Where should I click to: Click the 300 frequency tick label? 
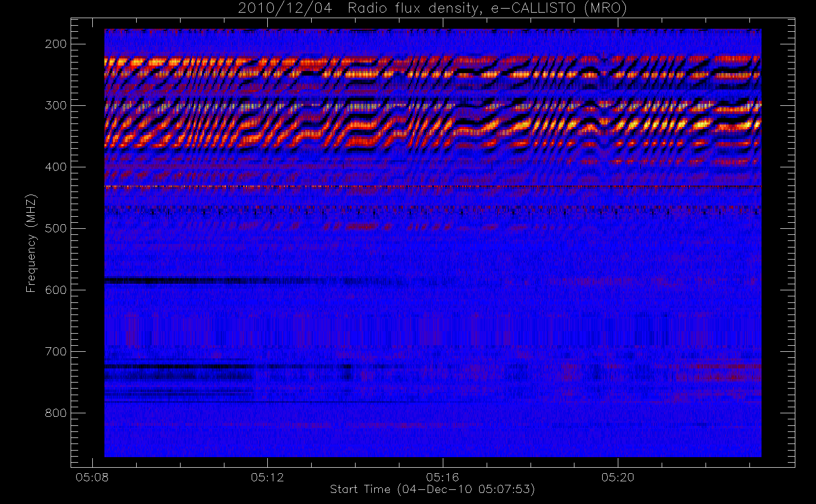(56, 105)
